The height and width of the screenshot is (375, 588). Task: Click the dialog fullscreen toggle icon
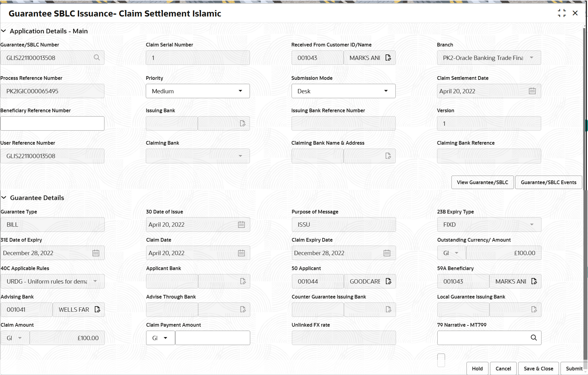pyautogui.click(x=562, y=13)
